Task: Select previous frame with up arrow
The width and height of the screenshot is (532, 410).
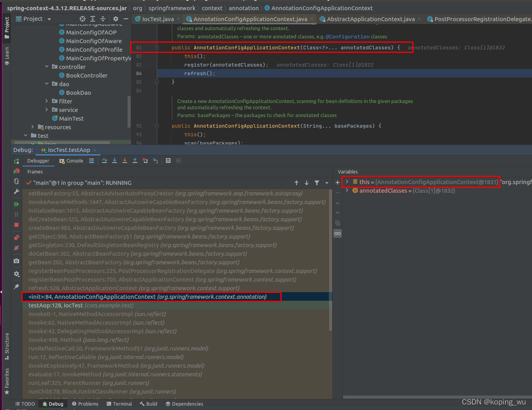Action: [x=297, y=183]
